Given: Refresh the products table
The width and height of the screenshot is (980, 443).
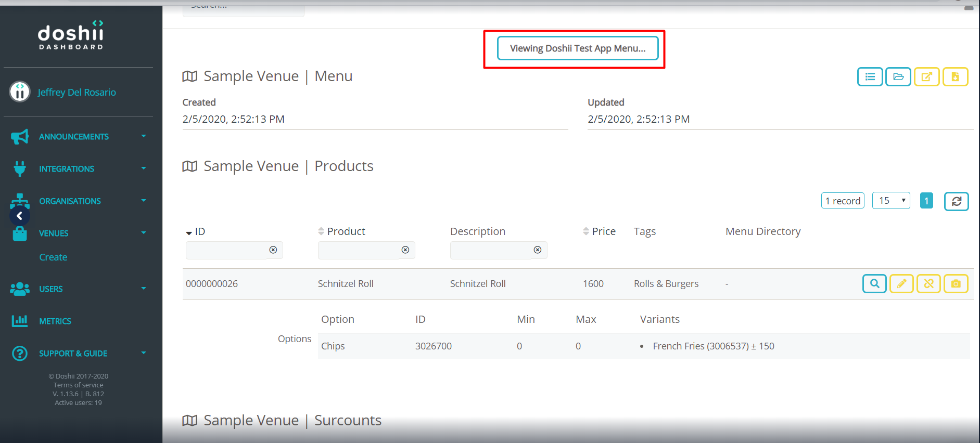Looking at the screenshot, I should [956, 201].
